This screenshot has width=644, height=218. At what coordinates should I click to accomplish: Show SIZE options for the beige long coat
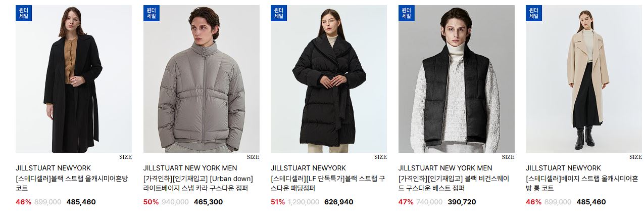coord(635,157)
